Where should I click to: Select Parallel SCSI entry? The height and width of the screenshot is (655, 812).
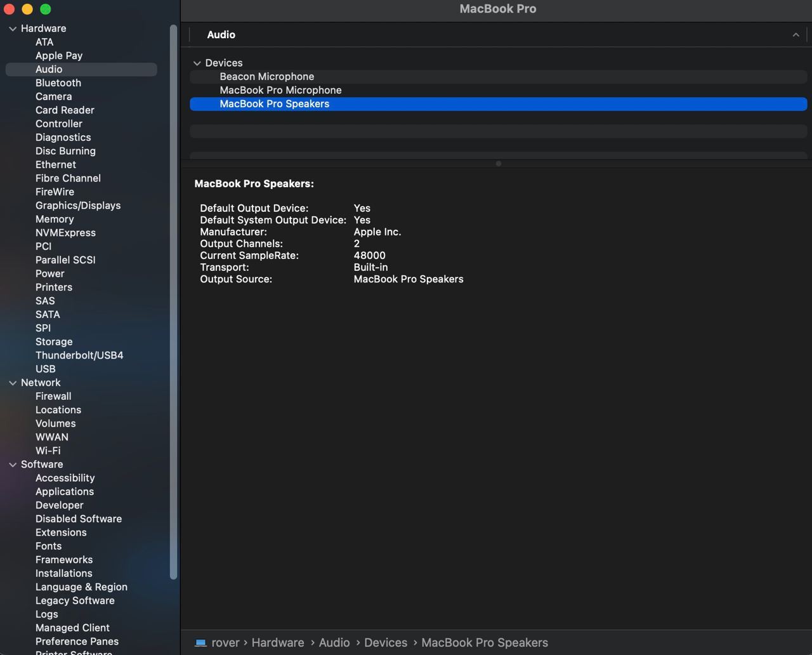[x=65, y=260]
